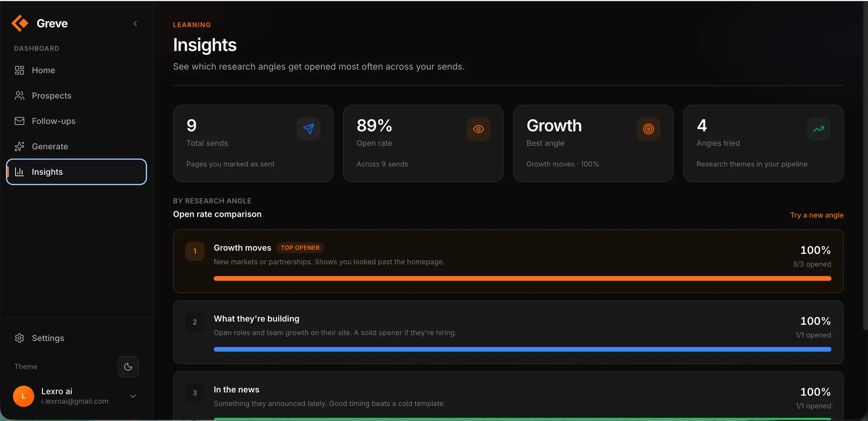868x421 pixels.
Task: Click the Growth moves title
Action: point(242,248)
